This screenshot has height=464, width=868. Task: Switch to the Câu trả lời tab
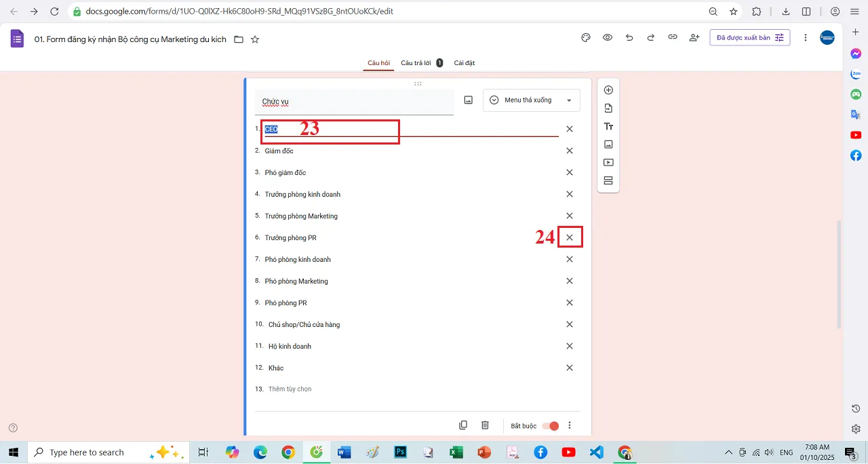416,62
